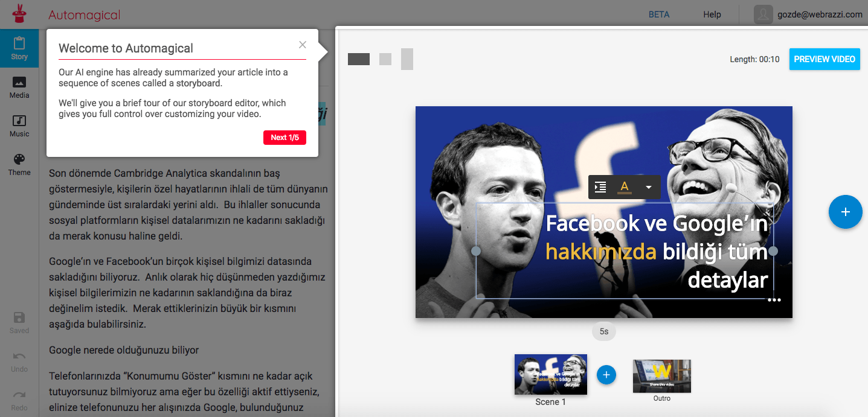Open the Theme panel
This screenshot has height=417, width=868.
pos(19,164)
